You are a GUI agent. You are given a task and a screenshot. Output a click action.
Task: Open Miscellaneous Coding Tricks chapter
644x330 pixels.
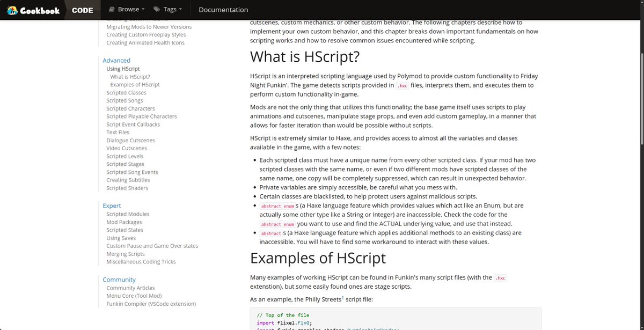pos(141,262)
